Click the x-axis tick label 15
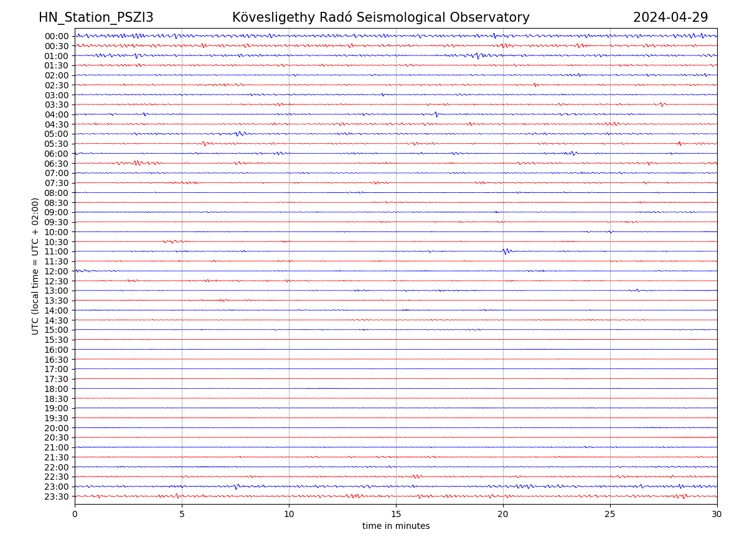Viewport: 747px width, 560px height. tap(396, 515)
